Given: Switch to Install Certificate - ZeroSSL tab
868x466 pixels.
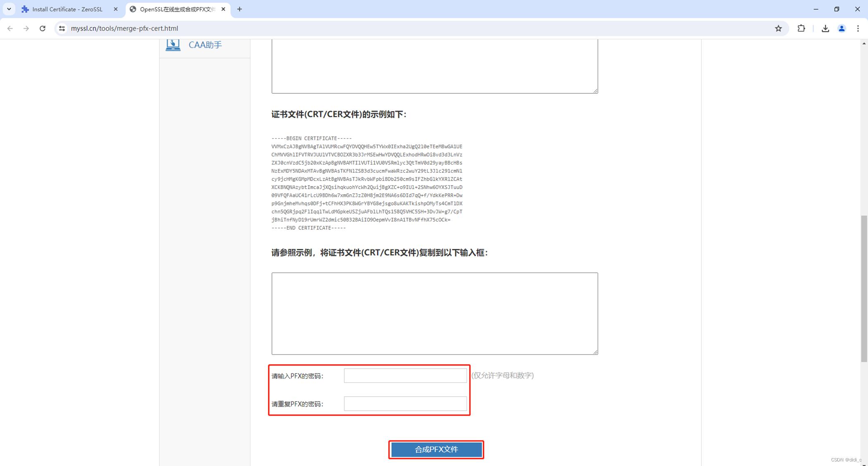Looking at the screenshot, I should click(x=67, y=9).
